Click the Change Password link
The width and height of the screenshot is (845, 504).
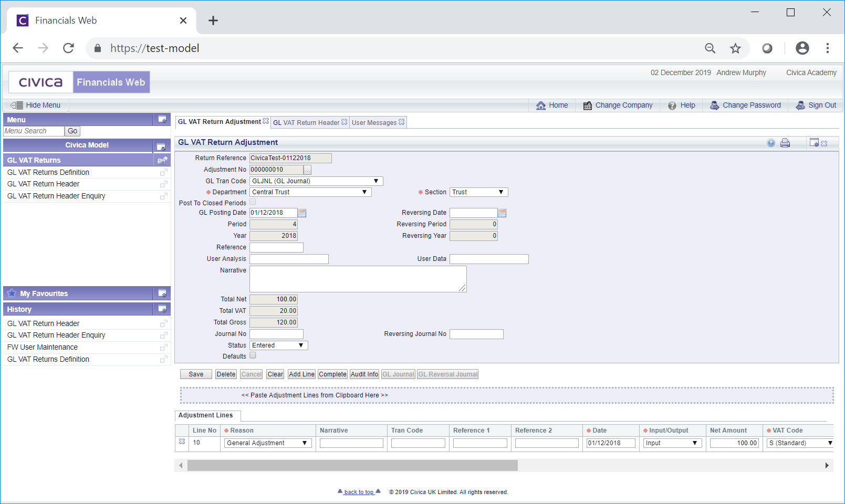point(752,106)
